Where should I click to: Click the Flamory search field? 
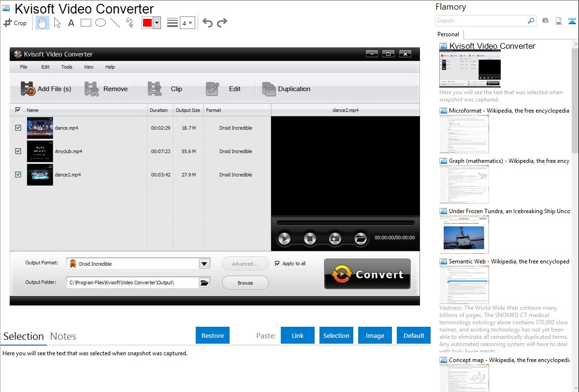point(481,21)
